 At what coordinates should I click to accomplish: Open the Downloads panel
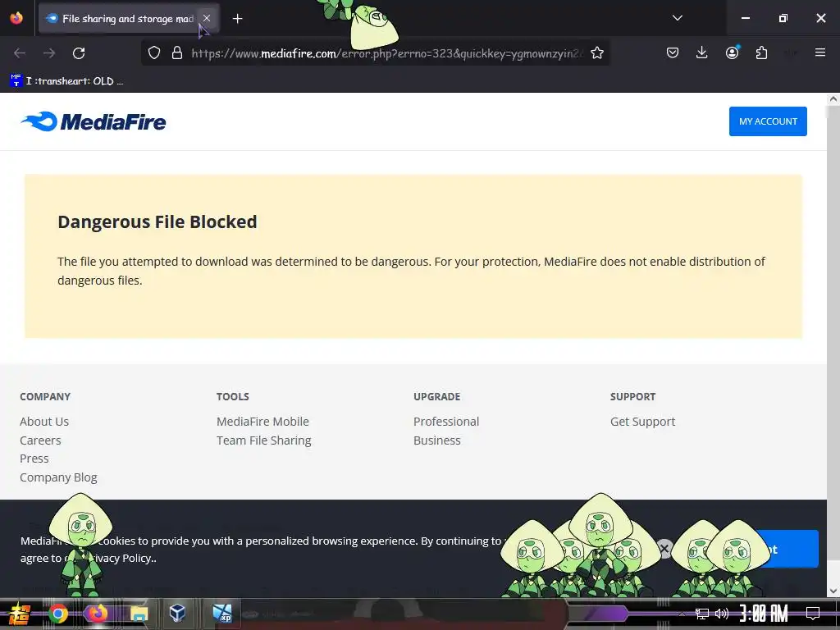click(x=702, y=52)
